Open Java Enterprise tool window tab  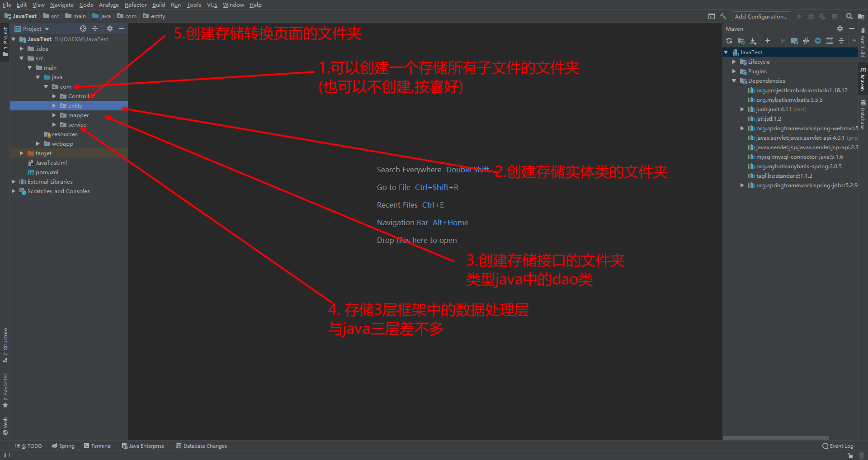143,446
